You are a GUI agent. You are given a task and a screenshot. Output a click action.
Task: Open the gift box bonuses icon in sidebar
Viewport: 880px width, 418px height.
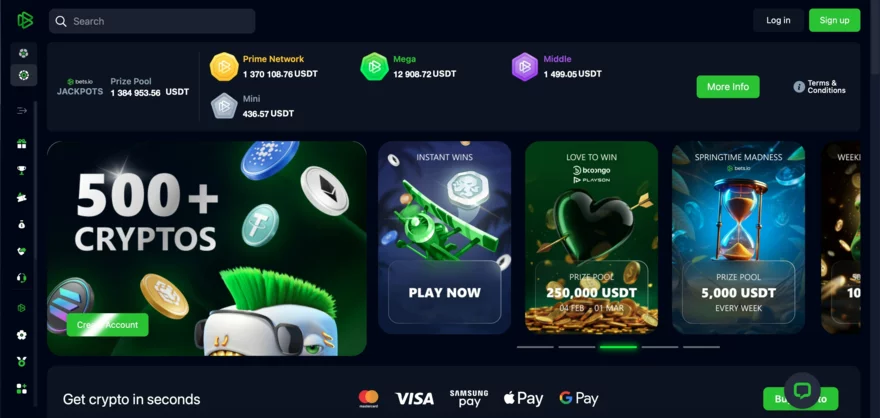[22, 144]
